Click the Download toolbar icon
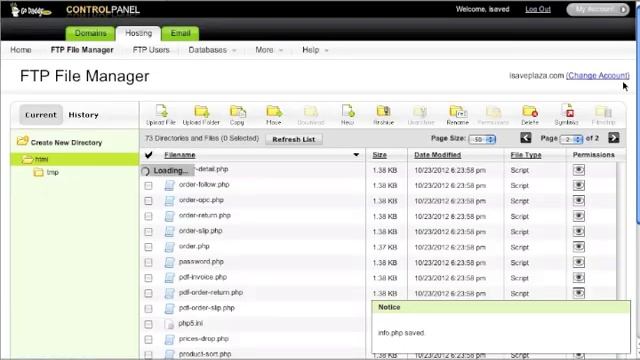The height and width of the screenshot is (360, 640). tap(311, 111)
